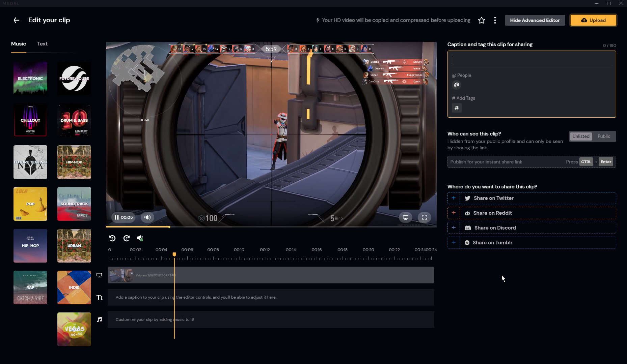
Task: Go back using the arrow icon
Action: 16,20
